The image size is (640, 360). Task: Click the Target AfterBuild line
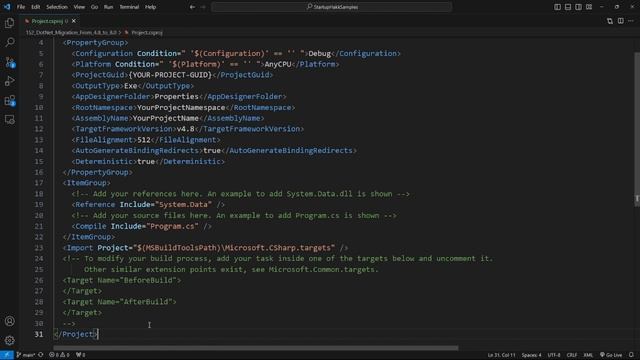tap(120, 302)
